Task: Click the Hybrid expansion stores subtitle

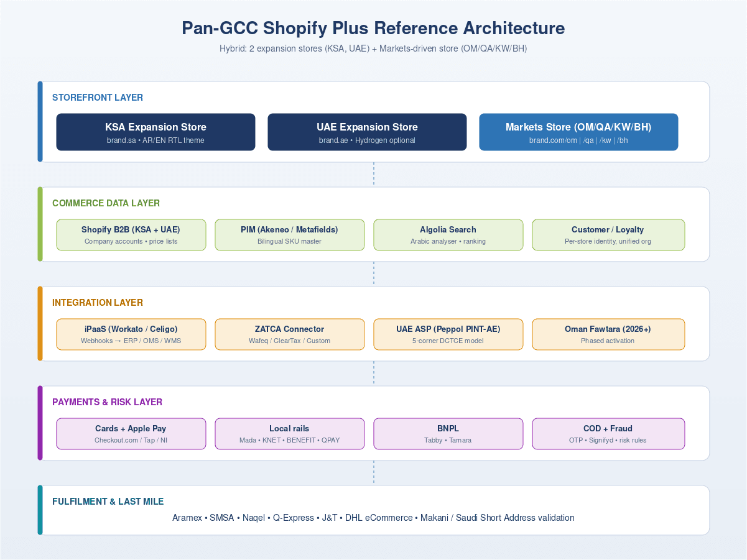Action: click(x=373, y=48)
